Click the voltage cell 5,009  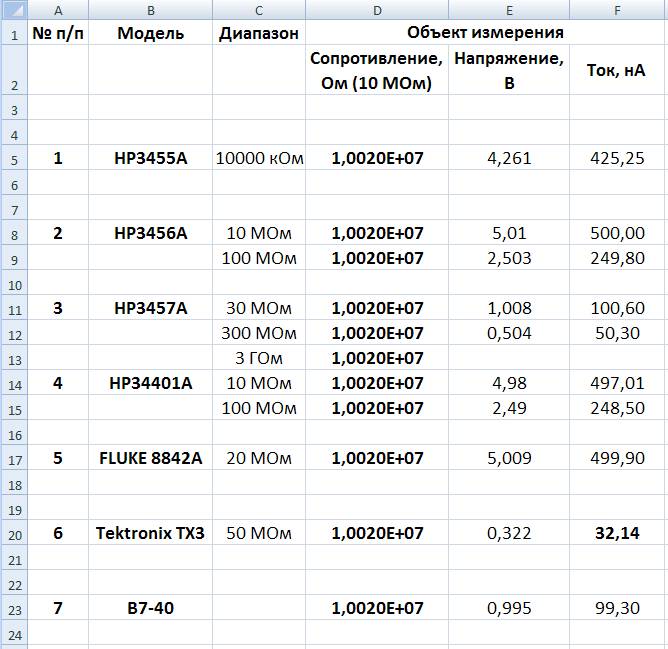click(509, 458)
